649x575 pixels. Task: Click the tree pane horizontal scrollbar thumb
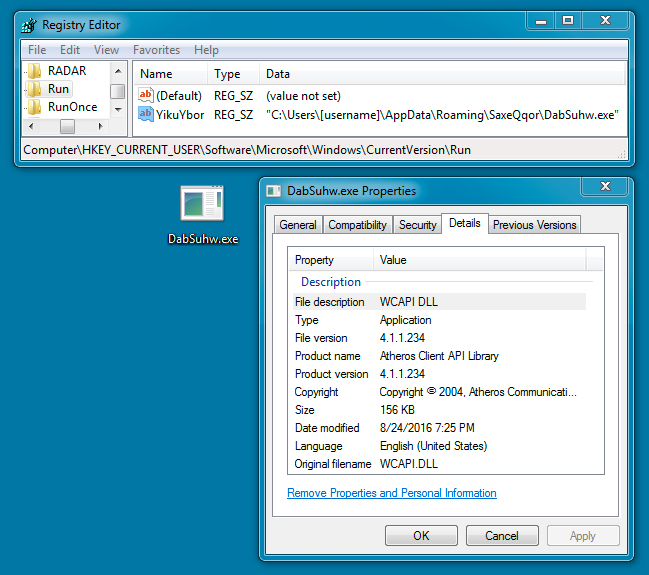[x=67, y=127]
